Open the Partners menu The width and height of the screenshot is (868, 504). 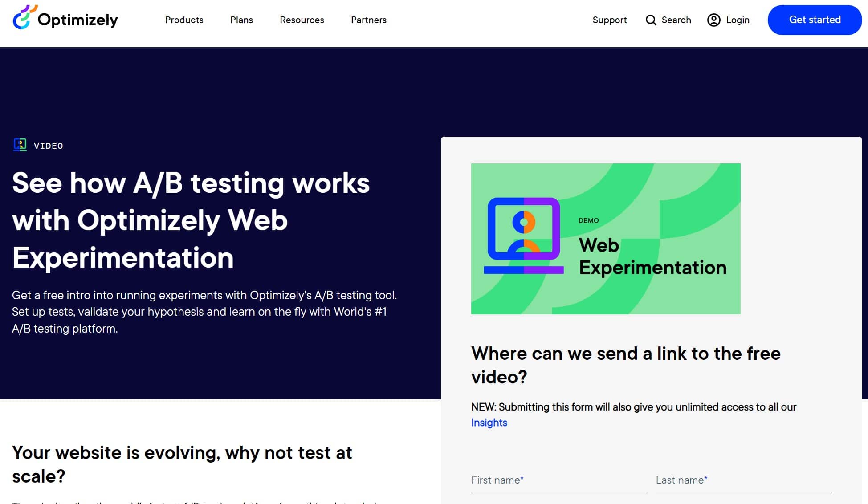point(369,20)
